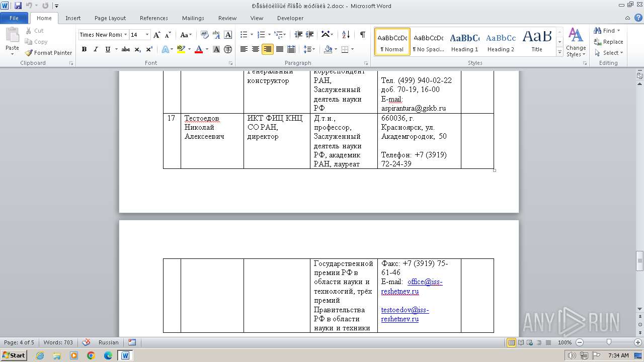
Task: Apply Heading 1 style
Action: click(464, 42)
